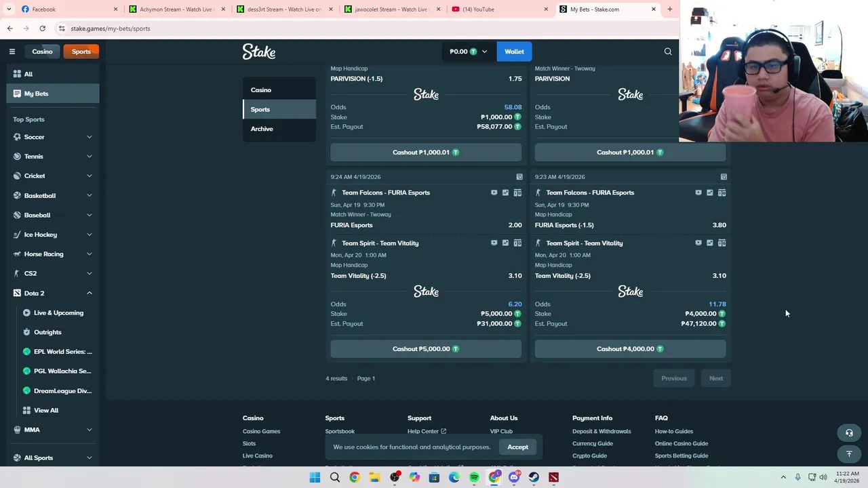Open Spotify from the taskbar
The height and width of the screenshot is (488, 868).
click(474, 478)
